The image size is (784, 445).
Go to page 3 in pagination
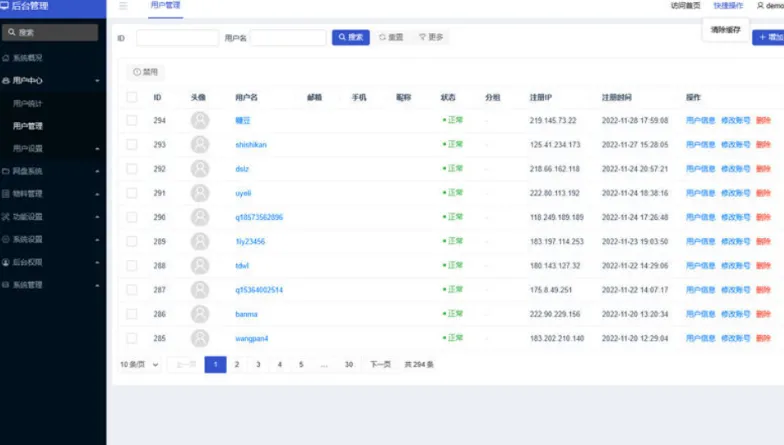click(258, 365)
